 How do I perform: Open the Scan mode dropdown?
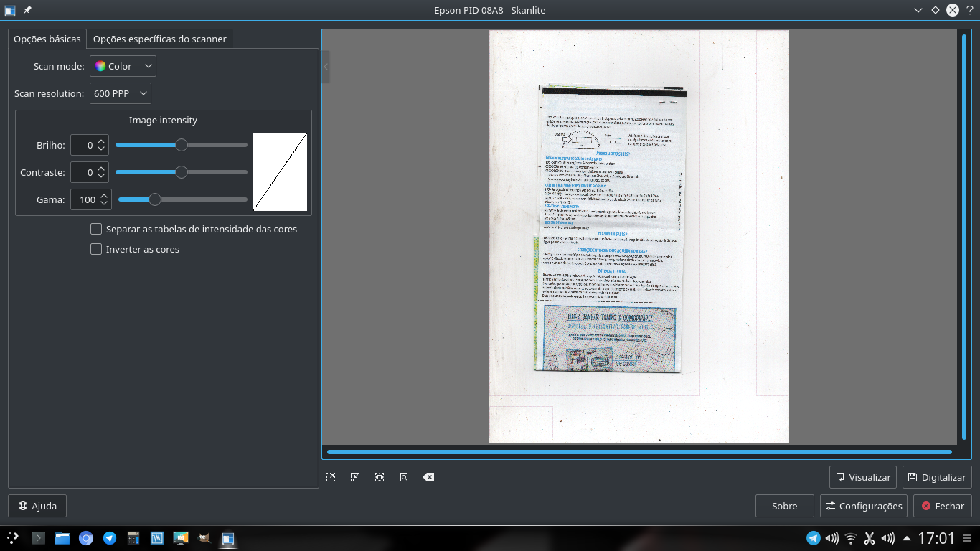[123, 65]
